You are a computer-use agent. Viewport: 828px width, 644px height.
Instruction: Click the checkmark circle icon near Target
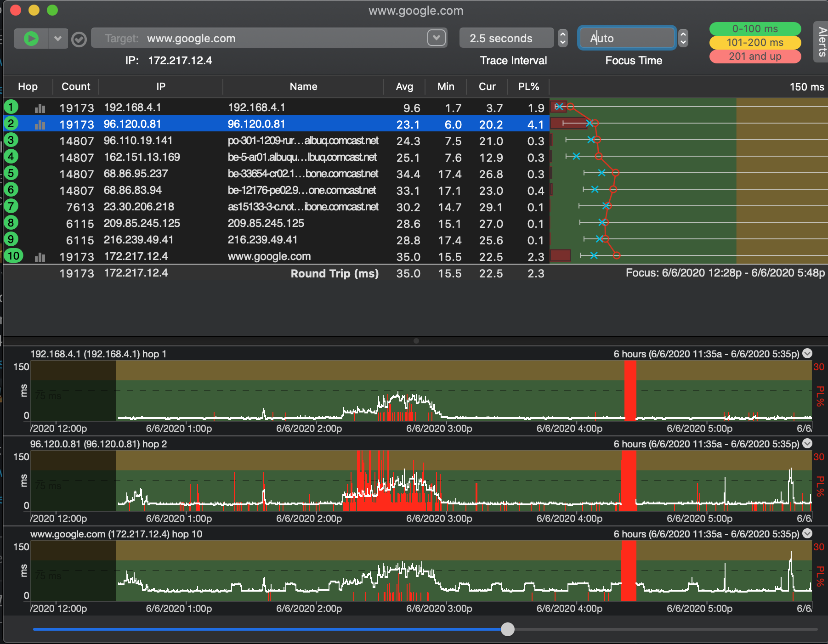[79, 40]
